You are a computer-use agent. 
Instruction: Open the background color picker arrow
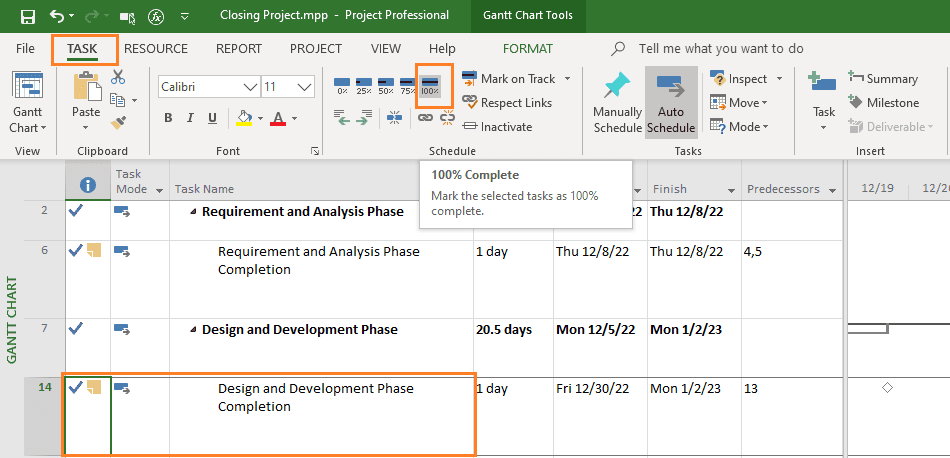click(260, 118)
